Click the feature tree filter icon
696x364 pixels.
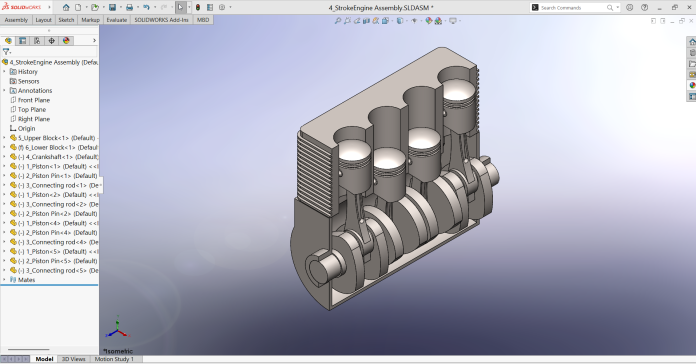click(6, 51)
